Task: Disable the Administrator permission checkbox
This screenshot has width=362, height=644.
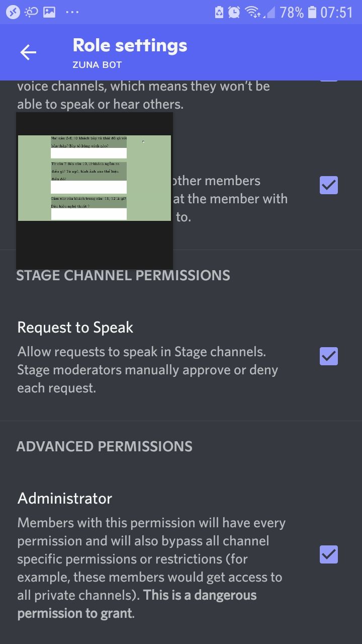Action: coord(329,554)
